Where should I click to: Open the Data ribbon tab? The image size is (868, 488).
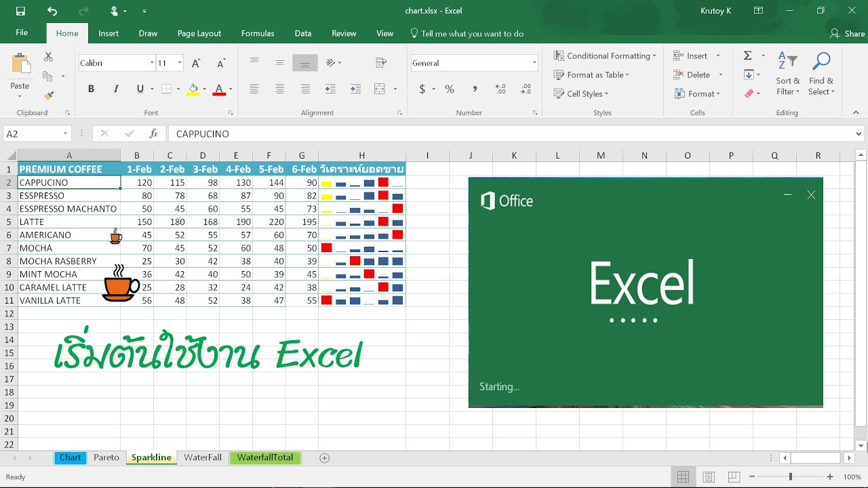coord(303,33)
